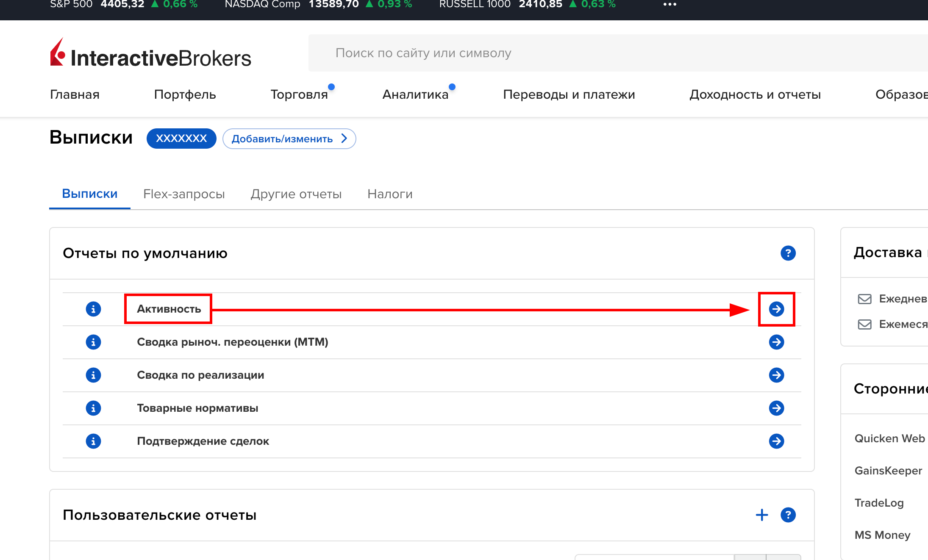928x560 pixels.
Task: Open GainsKeeper third-party download
Action: coord(888,471)
